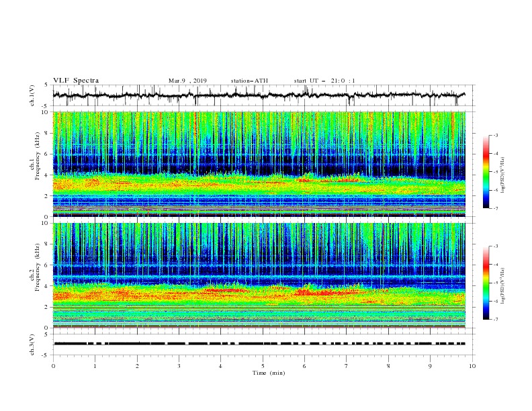Click the time axis tick label "9"
This screenshot has height=411, width=532.
coord(430,366)
